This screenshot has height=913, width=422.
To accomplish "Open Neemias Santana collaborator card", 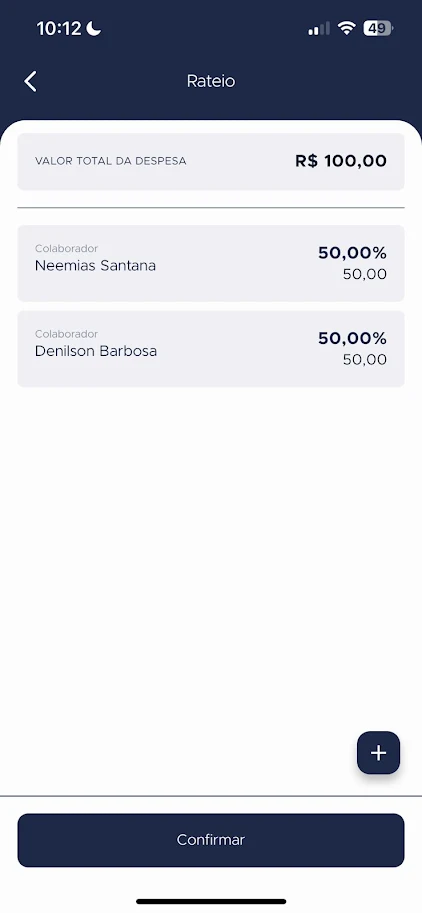I will tap(211, 263).
